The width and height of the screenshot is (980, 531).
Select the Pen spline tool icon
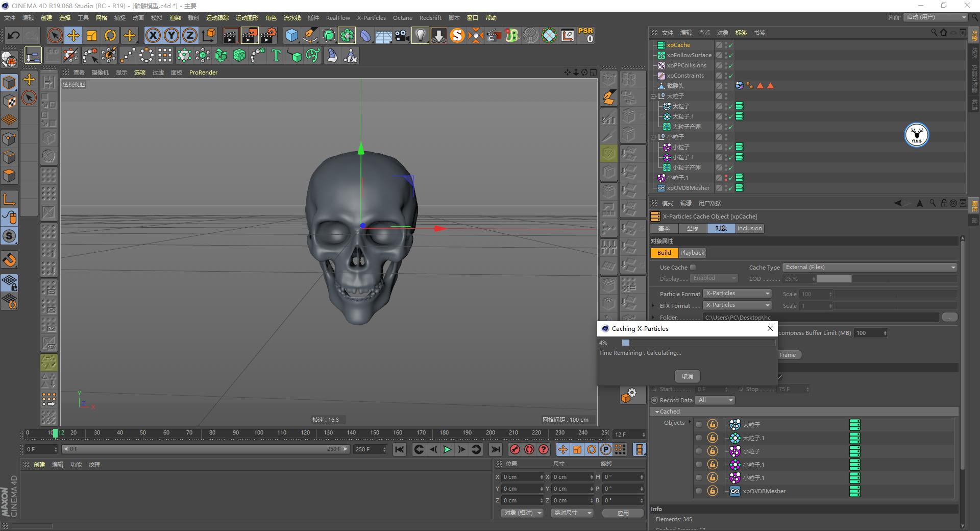tap(310, 35)
